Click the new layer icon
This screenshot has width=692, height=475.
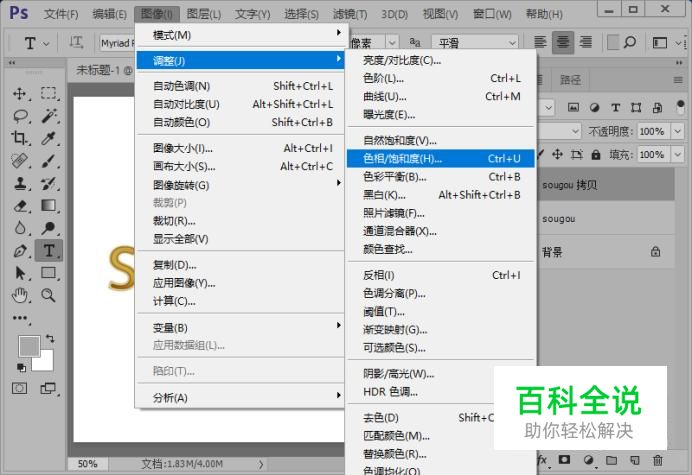(x=635, y=460)
